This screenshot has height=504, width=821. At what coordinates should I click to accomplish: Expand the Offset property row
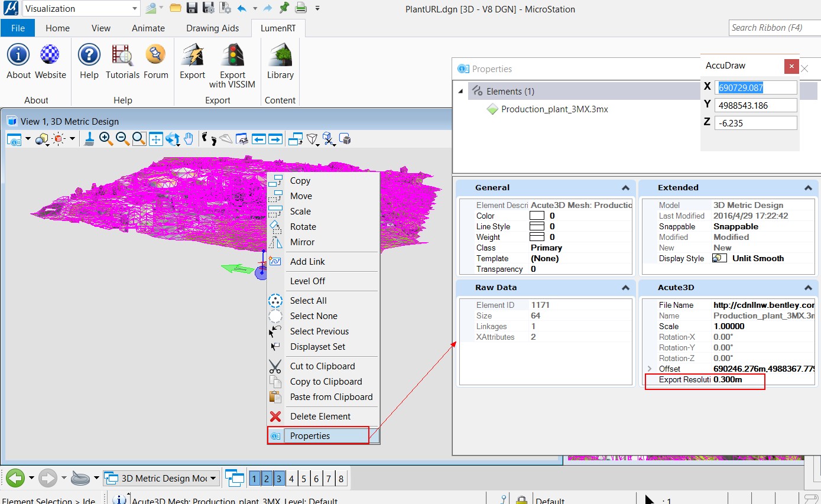[650, 369]
